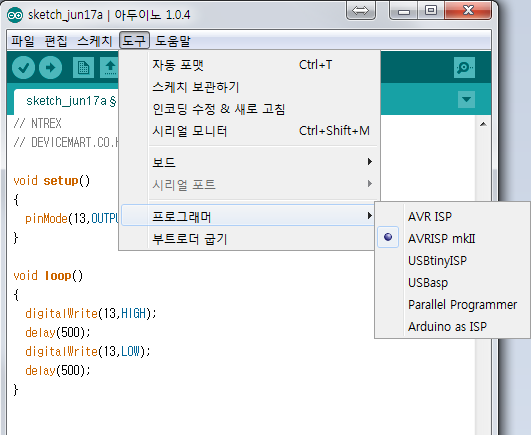This screenshot has height=435, width=531.
Task: Click the void setup() line
Action: (x=51, y=181)
